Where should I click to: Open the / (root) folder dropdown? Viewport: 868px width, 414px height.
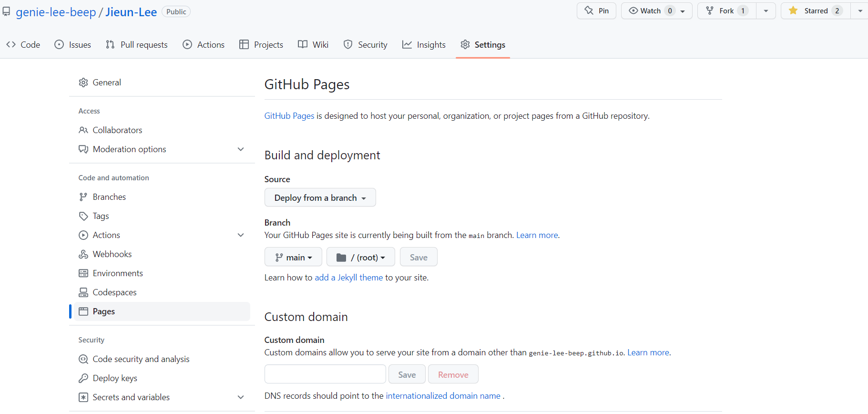[x=361, y=257]
